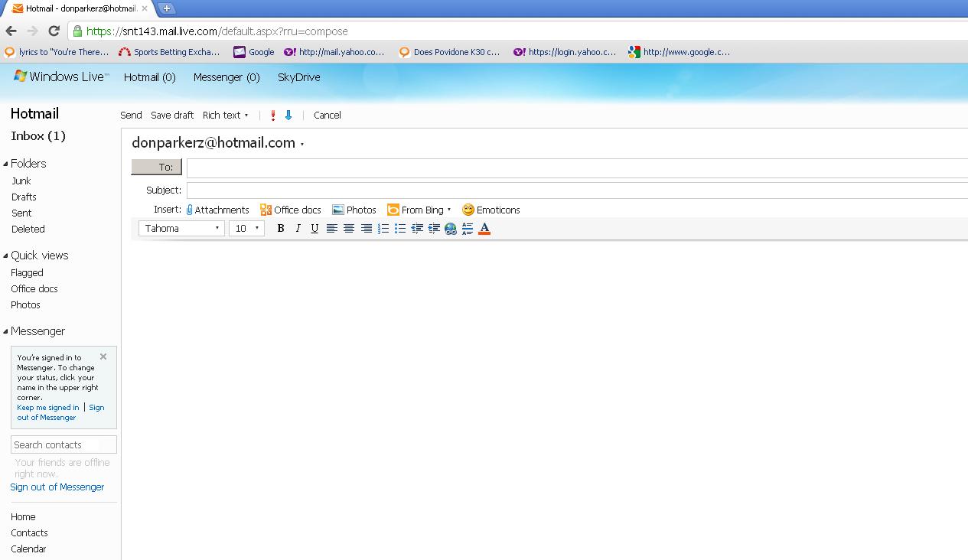Open Messenger (0) in the header
The width and height of the screenshot is (968, 560).
(x=227, y=77)
